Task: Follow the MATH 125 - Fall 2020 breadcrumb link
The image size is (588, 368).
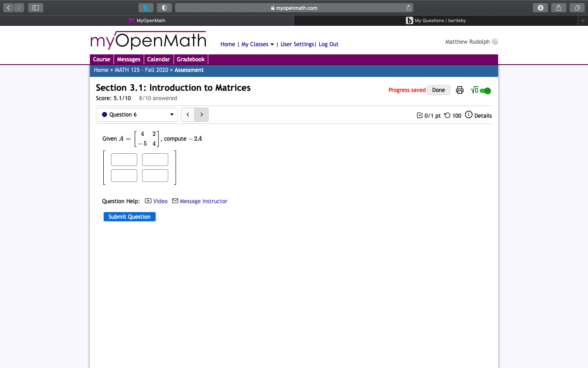Action: pos(142,70)
